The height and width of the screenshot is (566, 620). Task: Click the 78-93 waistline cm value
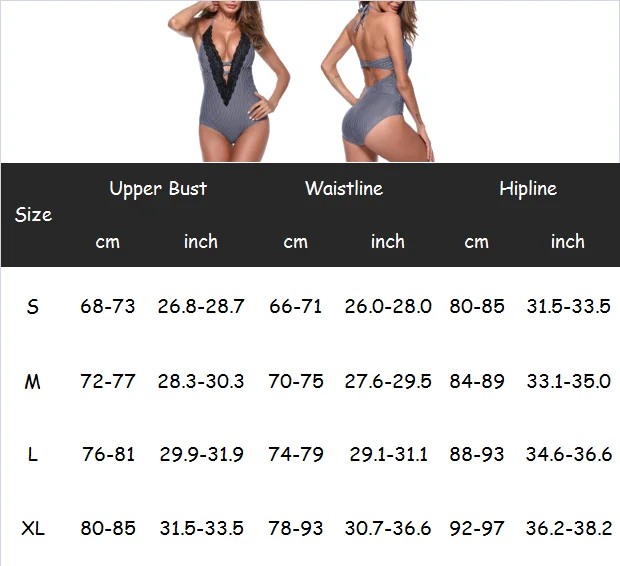[x=296, y=528]
